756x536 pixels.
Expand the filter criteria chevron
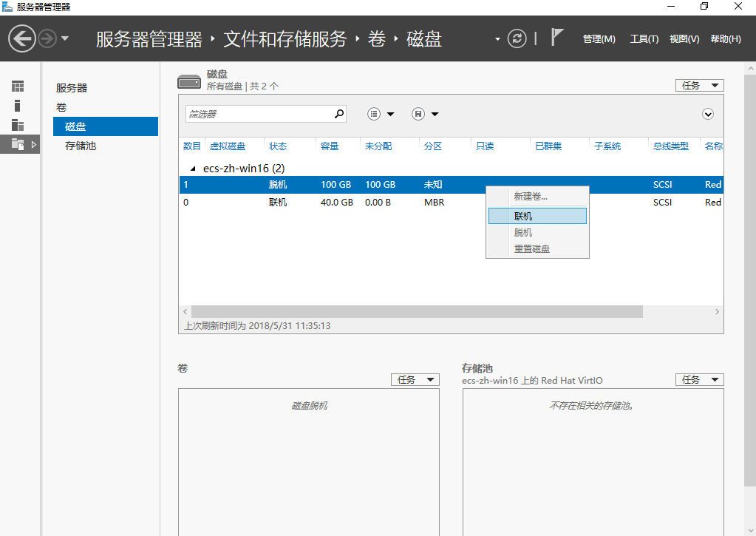coord(708,114)
